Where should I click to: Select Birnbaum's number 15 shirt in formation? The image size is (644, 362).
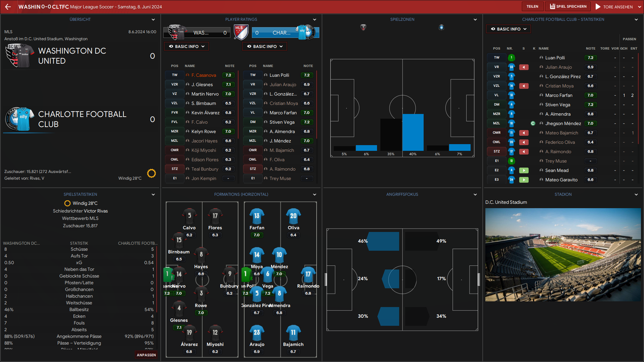[x=179, y=240]
